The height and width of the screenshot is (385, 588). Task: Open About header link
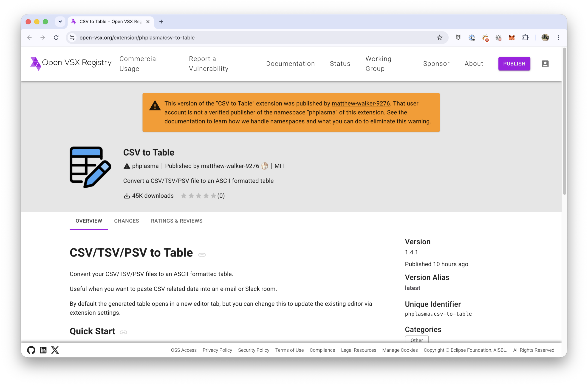474,63
